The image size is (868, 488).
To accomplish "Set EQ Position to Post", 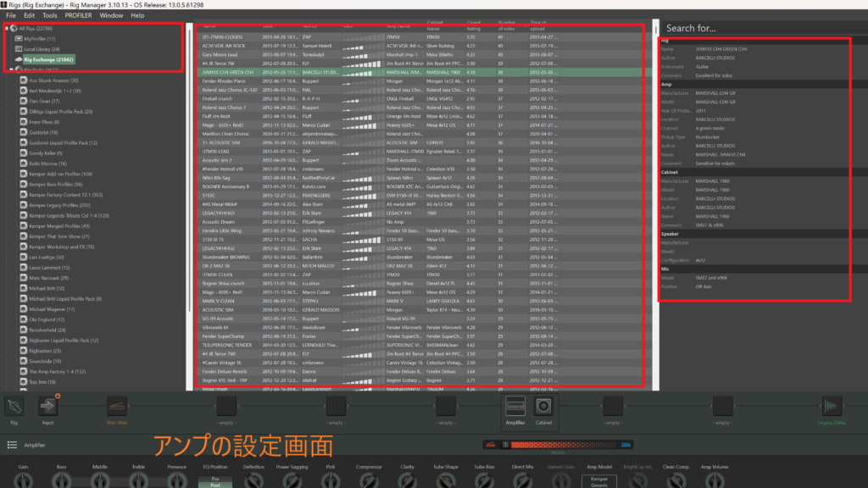I will [214, 485].
